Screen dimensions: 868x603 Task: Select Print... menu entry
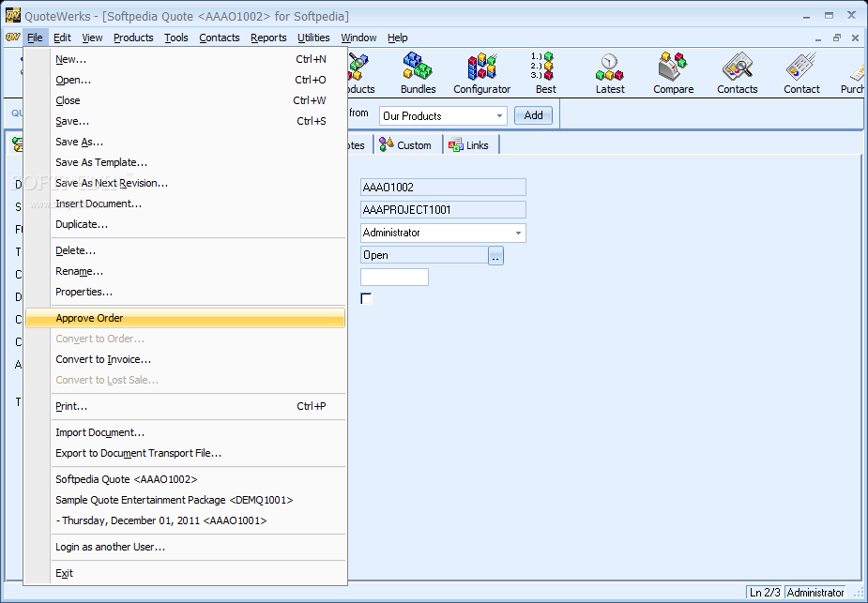pos(185,407)
